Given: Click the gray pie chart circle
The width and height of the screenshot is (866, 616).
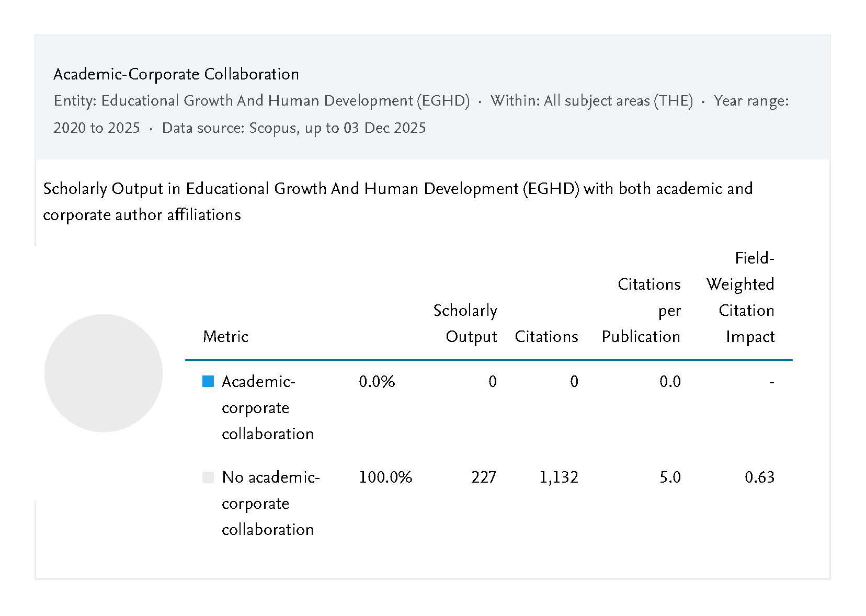Looking at the screenshot, I should coord(104,373).
